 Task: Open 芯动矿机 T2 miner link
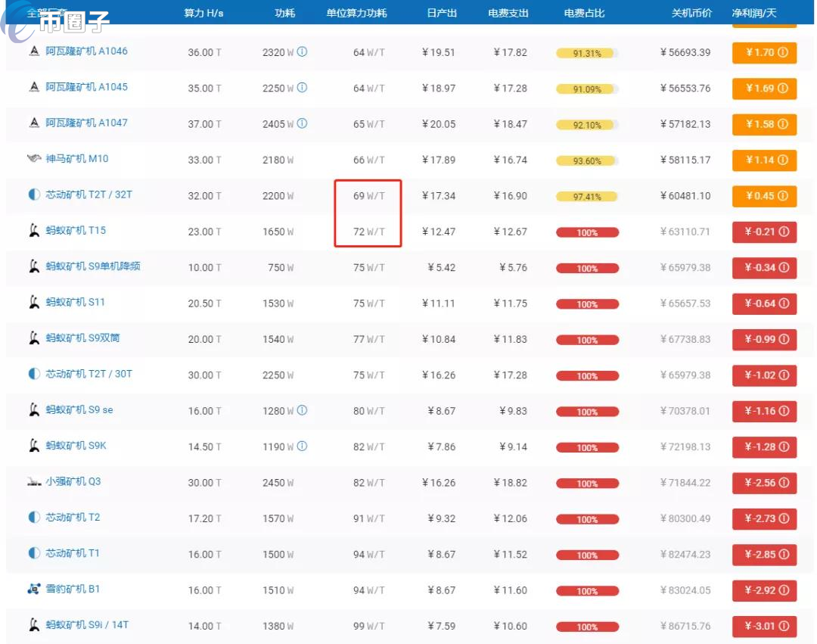click(73, 517)
